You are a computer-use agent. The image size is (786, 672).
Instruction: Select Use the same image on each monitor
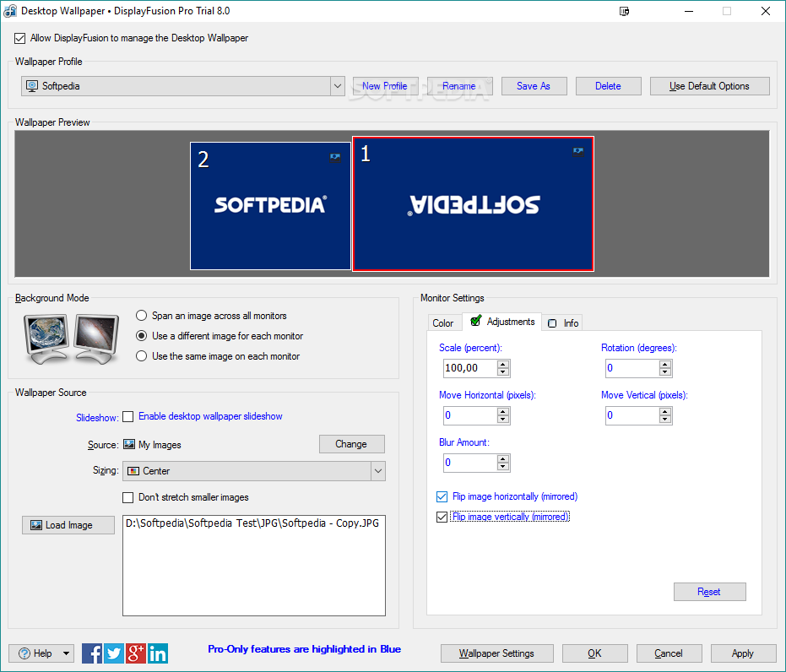(141, 356)
